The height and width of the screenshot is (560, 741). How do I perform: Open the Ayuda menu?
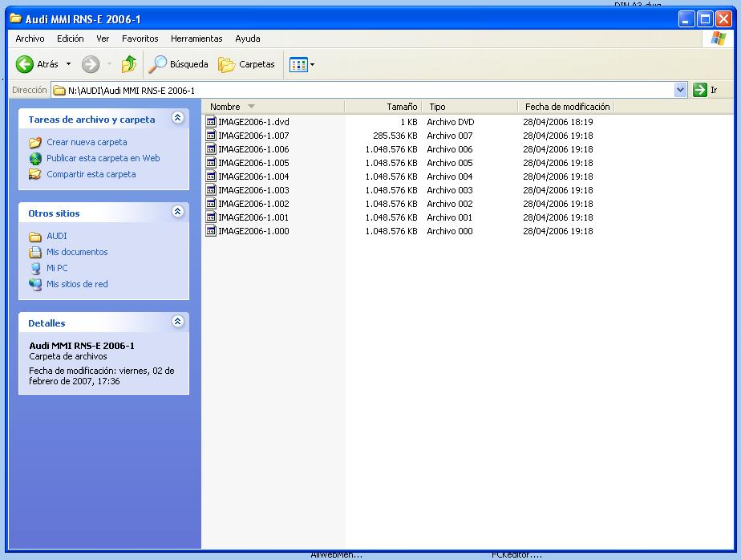click(x=248, y=39)
